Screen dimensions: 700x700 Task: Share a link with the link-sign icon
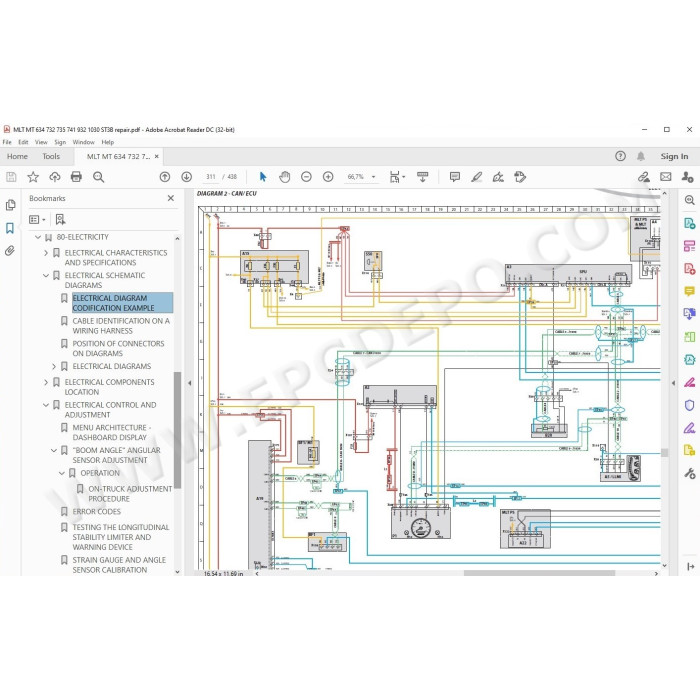pyautogui.click(x=643, y=177)
